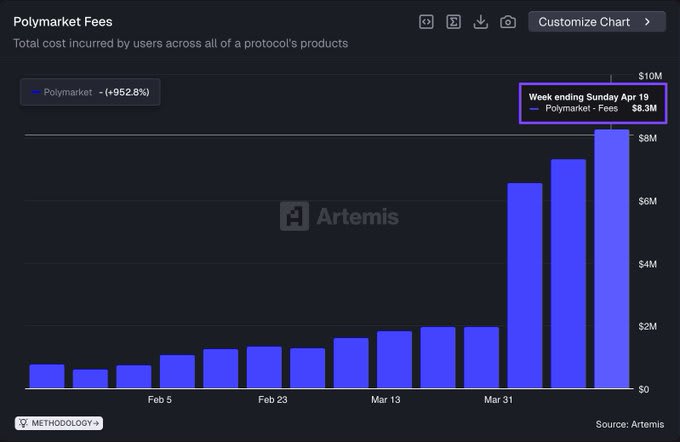Click the tall second-to-last fees bar
Image resolution: width=680 pixels, height=442 pixels.
coord(568,273)
